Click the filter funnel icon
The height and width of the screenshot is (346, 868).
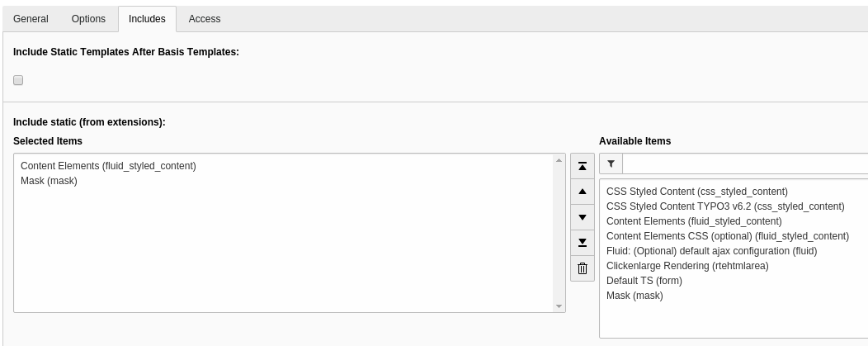611,164
